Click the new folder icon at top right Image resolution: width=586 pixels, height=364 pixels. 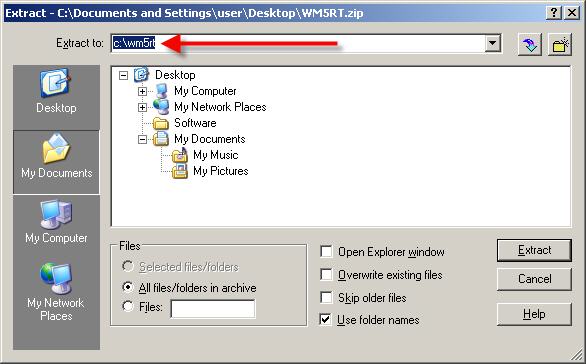(x=560, y=44)
